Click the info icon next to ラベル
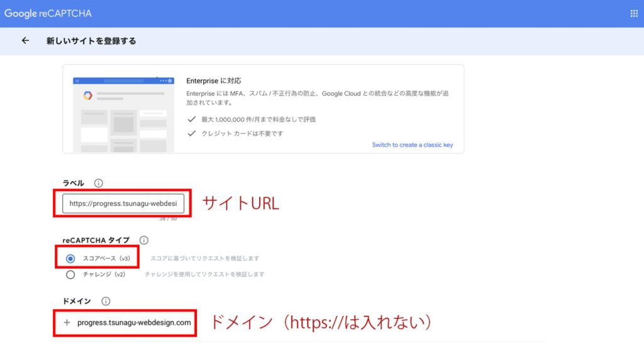This screenshot has width=644, height=348. 98,183
